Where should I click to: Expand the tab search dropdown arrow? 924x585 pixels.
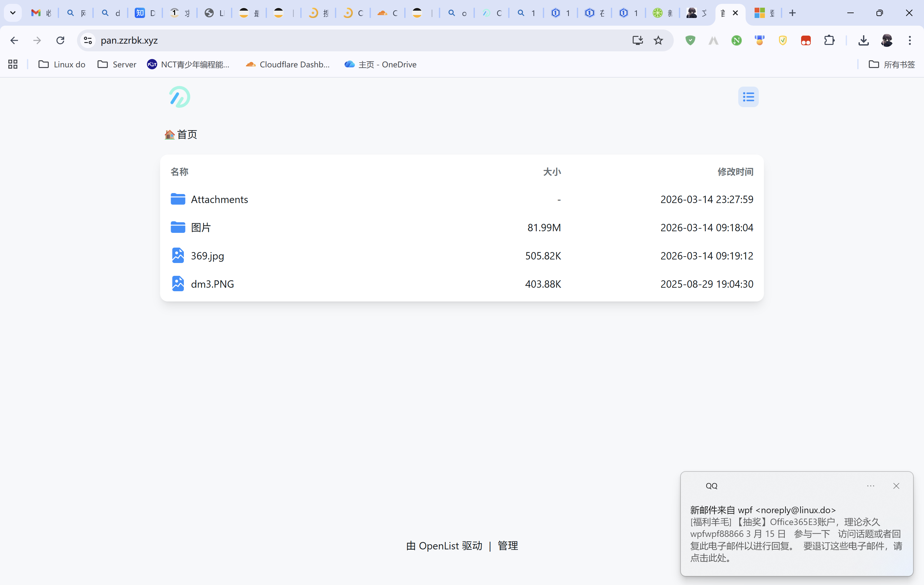point(13,13)
